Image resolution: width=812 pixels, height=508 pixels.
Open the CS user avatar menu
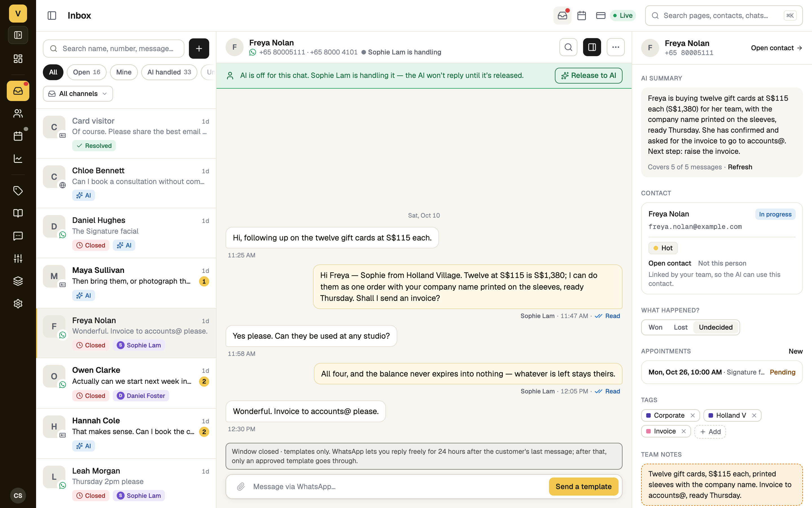click(x=18, y=496)
